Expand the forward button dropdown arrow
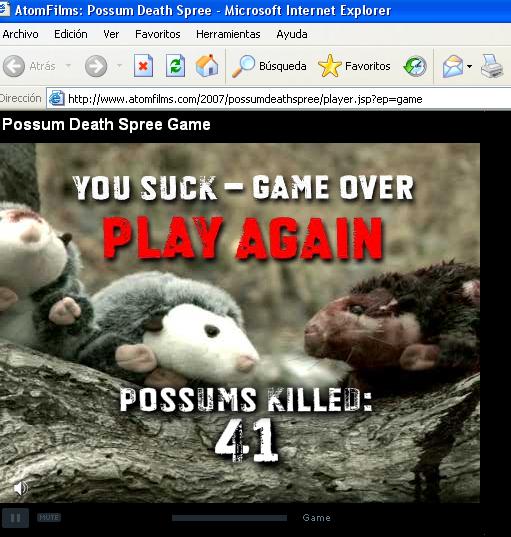The width and height of the screenshot is (511, 537). (x=120, y=65)
